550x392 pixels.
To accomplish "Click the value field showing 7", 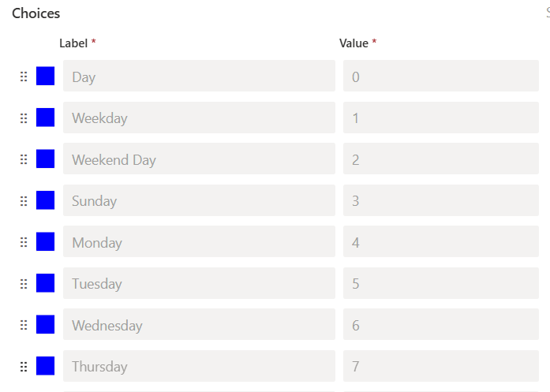I will [x=440, y=366].
